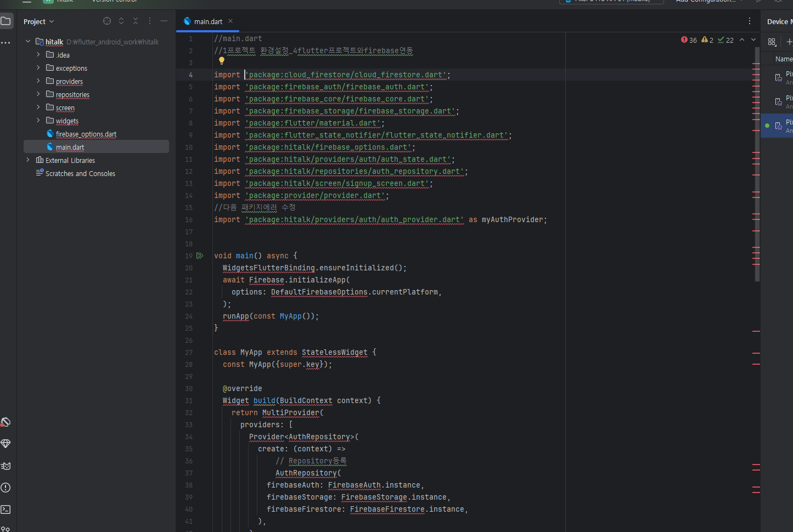Image resolution: width=793 pixels, height=532 pixels.
Task: Select the repositories folder name
Action: point(72,94)
